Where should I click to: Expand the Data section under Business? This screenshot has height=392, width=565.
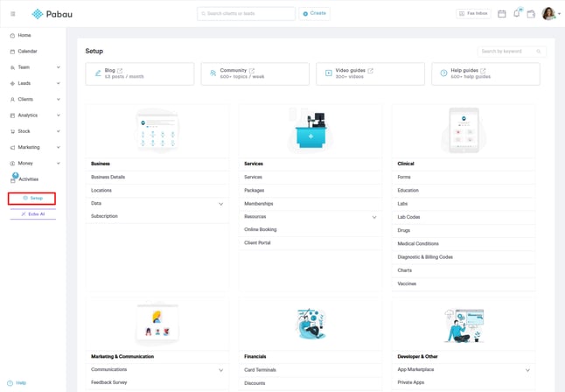pyautogui.click(x=220, y=204)
